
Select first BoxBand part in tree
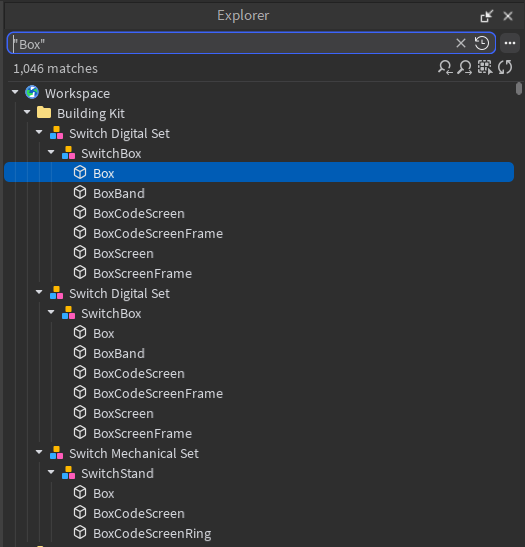pos(109,193)
